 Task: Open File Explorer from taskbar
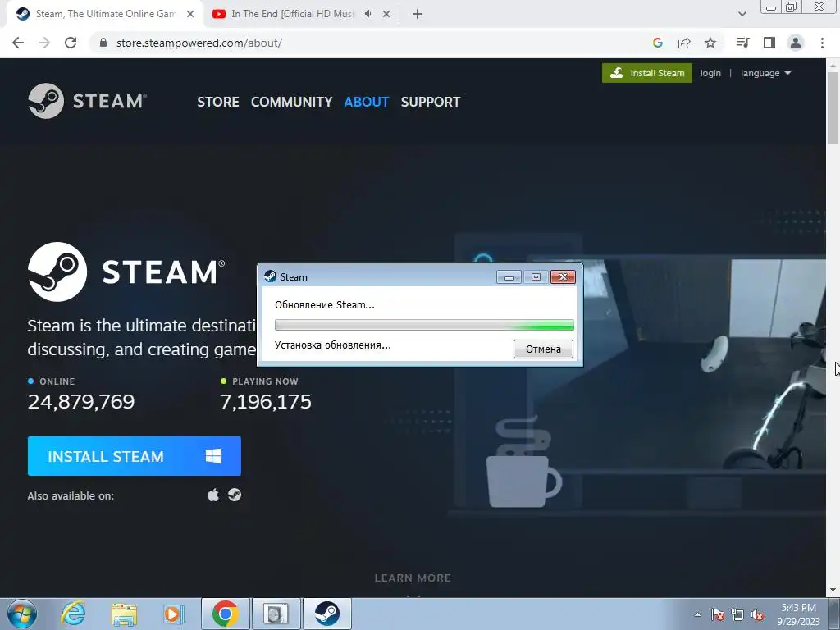click(x=124, y=614)
